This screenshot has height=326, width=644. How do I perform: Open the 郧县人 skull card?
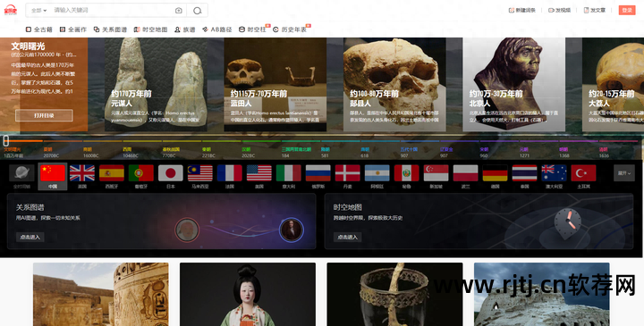[394, 85]
